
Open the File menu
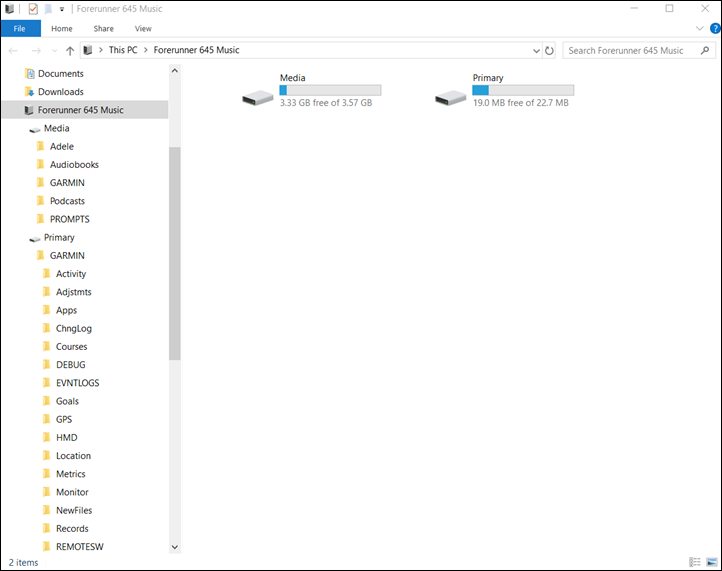pyautogui.click(x=20, y=29)
